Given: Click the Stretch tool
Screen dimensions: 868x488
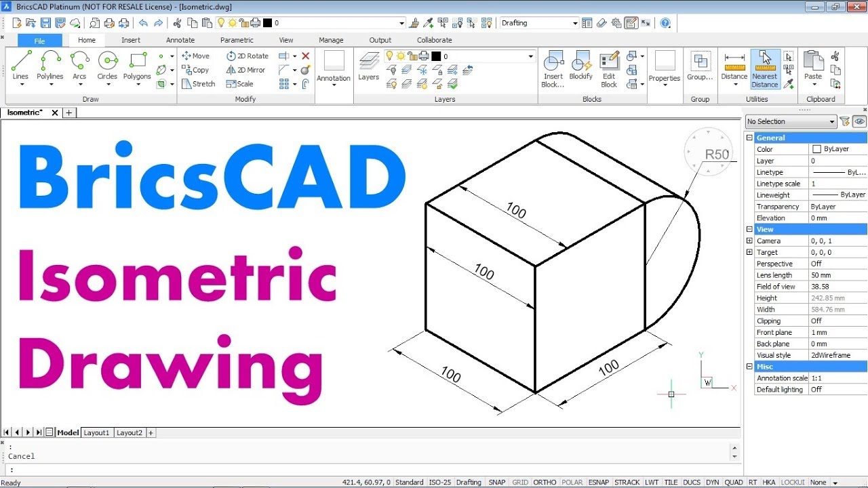Looking at the screenshot, I should tap(198, 84).
